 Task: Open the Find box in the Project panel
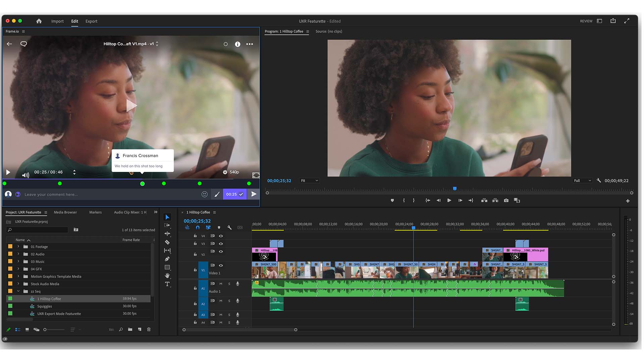121,329
